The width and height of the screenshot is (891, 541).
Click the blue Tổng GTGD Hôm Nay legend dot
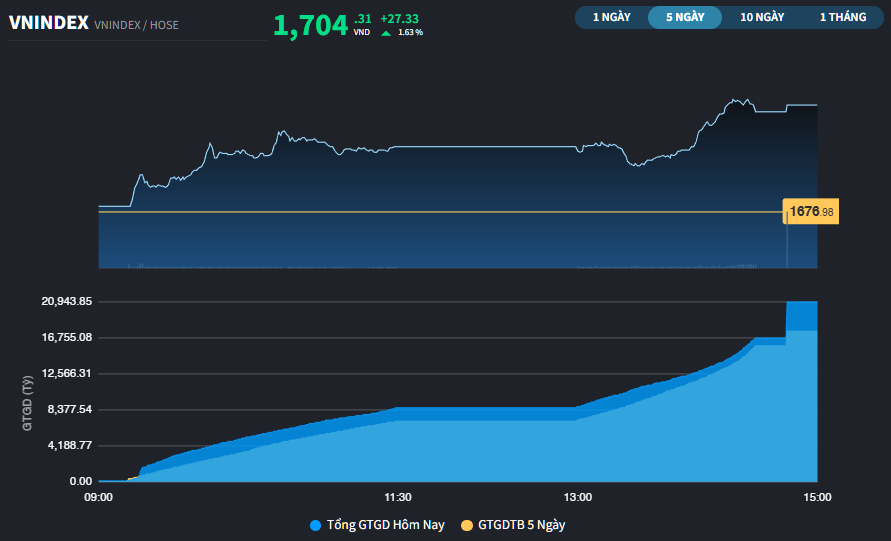(316, 525)
